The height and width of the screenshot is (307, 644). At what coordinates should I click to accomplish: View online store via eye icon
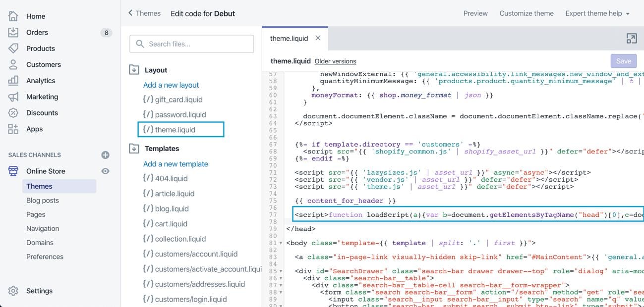pyautogui.click(x=105, y=171)
